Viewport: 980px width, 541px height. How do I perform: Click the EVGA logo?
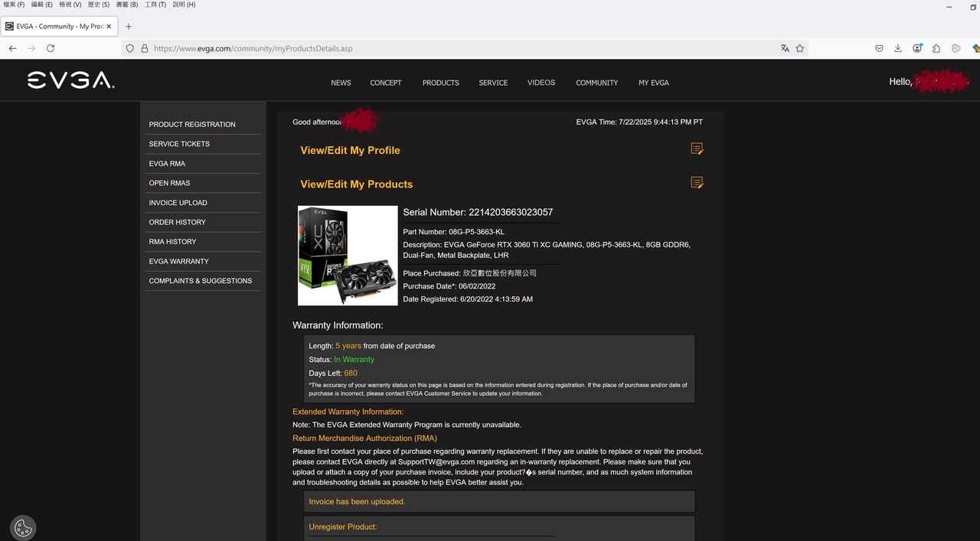[x=71, y=80]
